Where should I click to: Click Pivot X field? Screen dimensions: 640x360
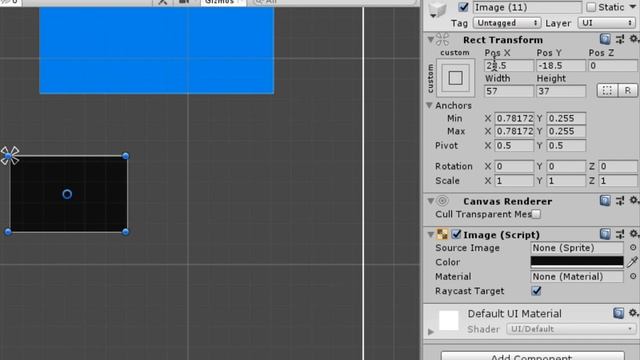[514, 145]
